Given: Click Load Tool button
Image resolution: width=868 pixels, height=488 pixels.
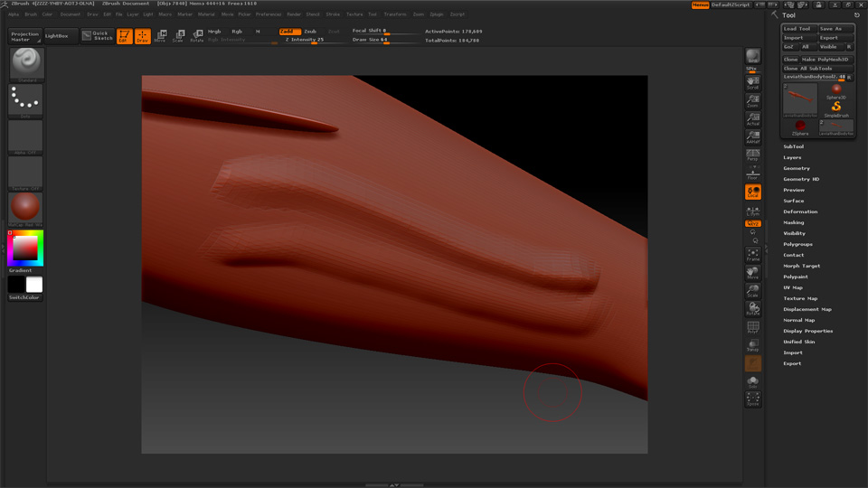Looking at the screenshot, I should pos(798,29).
